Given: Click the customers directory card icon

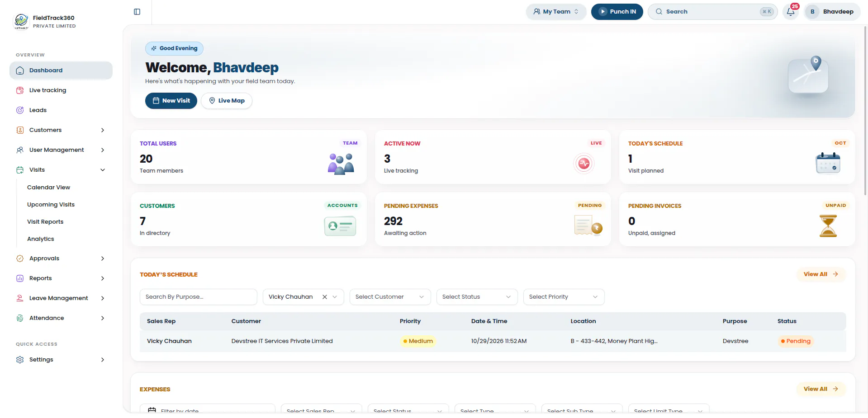Looking at the screenshot, I should click(x=340, y=226).
